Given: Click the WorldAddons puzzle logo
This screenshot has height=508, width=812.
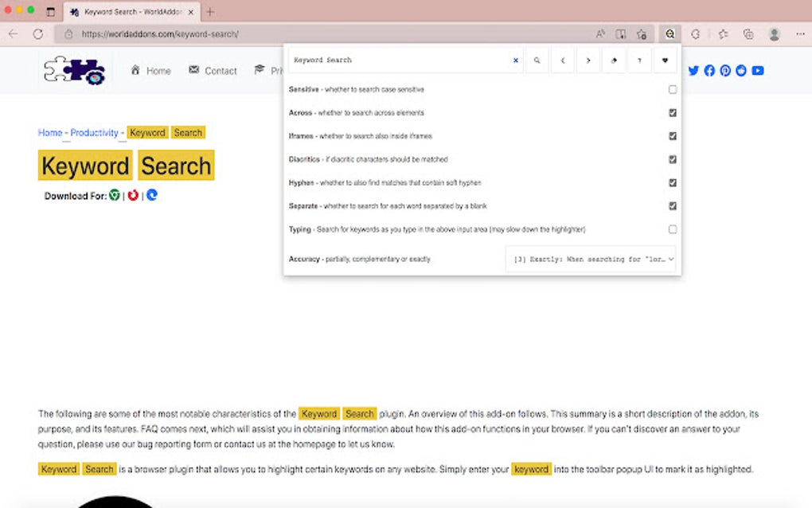Looking at the screenshot, I should 75,70.
